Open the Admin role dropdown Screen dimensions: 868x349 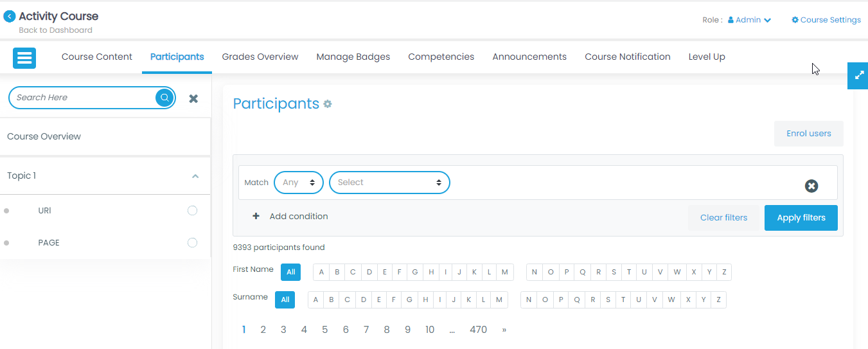[749, 20]
